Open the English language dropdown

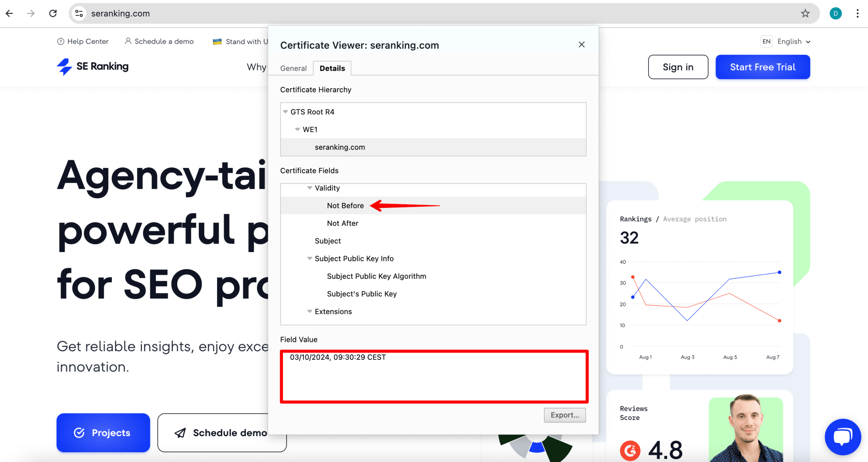click(793, 41)
